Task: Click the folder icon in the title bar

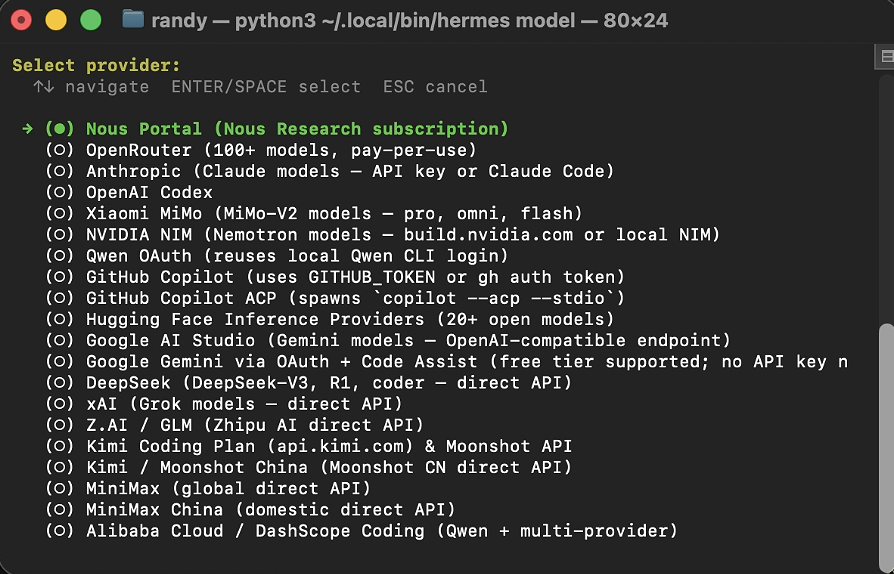Action: click(x=133, y=19)
